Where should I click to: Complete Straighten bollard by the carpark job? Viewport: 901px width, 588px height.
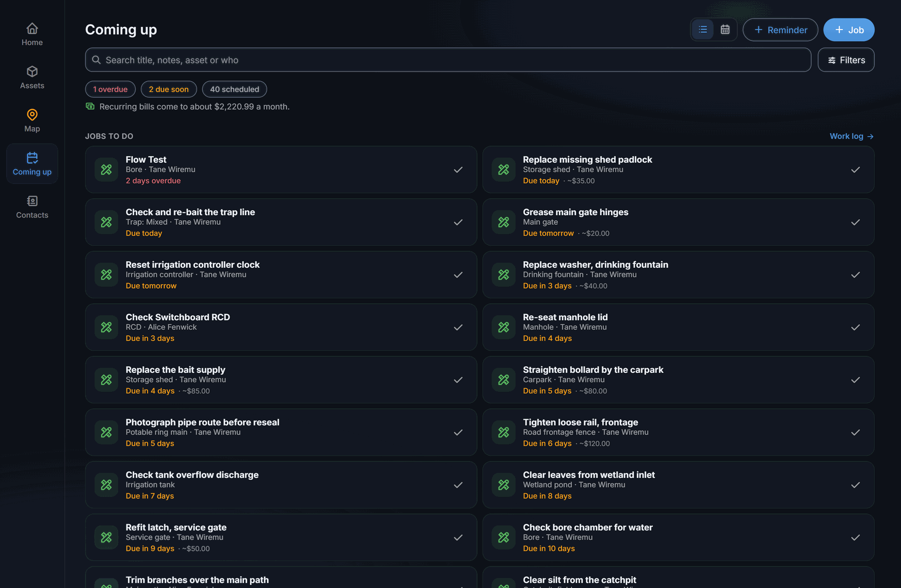[855, 380]
